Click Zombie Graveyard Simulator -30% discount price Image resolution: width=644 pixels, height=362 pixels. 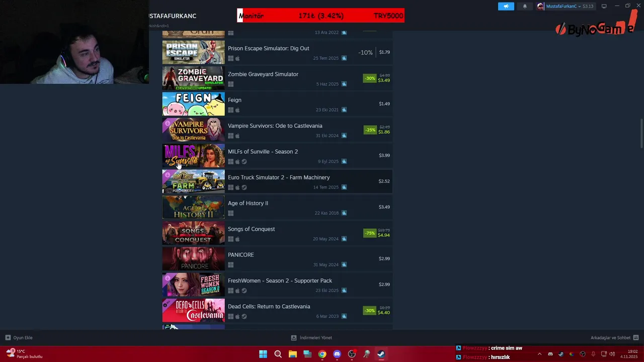[376, 78]
